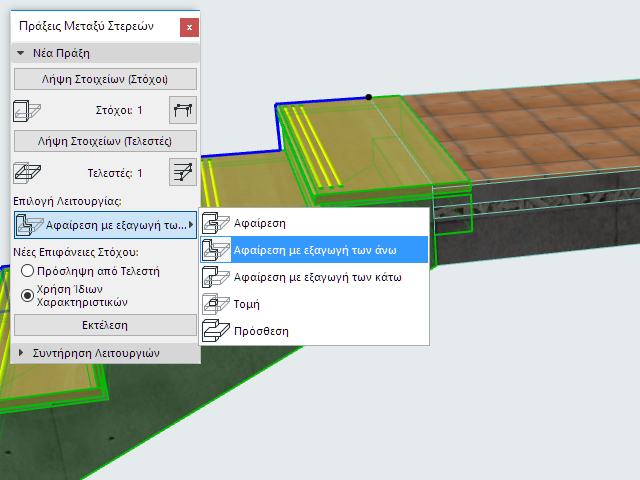Click the Λήψη Στοιχείων (Στόχοι) button
Screen dimensions: 640x480
(105, 79)
